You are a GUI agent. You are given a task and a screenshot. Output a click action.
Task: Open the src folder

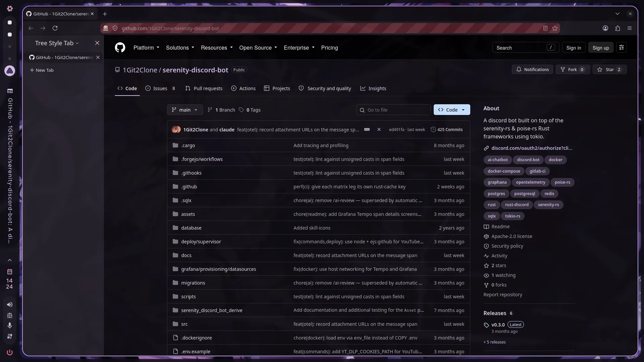click(x=184, y=324)
